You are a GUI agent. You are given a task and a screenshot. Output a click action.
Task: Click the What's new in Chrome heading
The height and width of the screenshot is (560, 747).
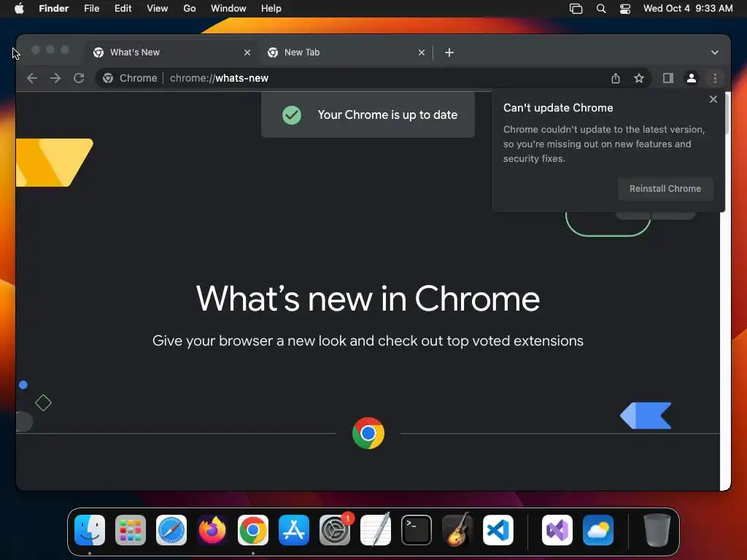pyautogui.click(x=368, y=299)
